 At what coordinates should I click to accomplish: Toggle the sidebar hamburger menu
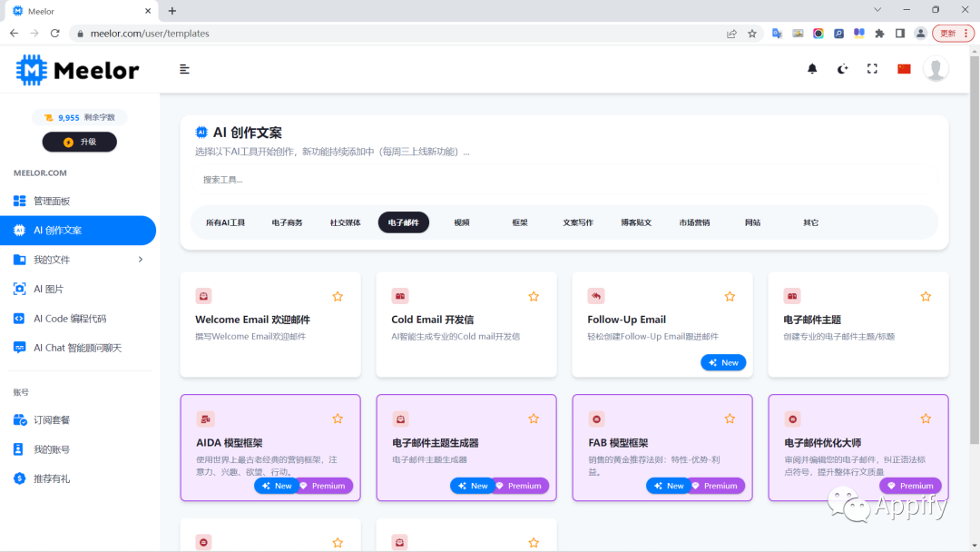[184, 69]
